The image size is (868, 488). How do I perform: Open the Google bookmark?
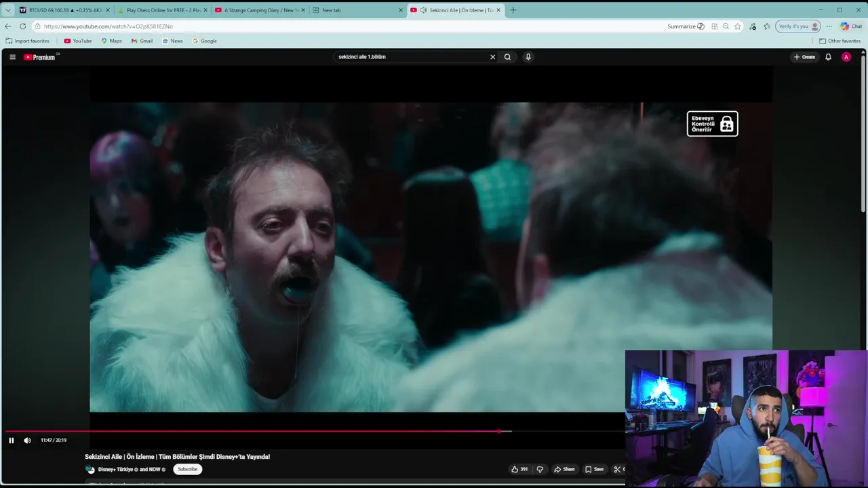pyautogui.click(x=204, y=41)
